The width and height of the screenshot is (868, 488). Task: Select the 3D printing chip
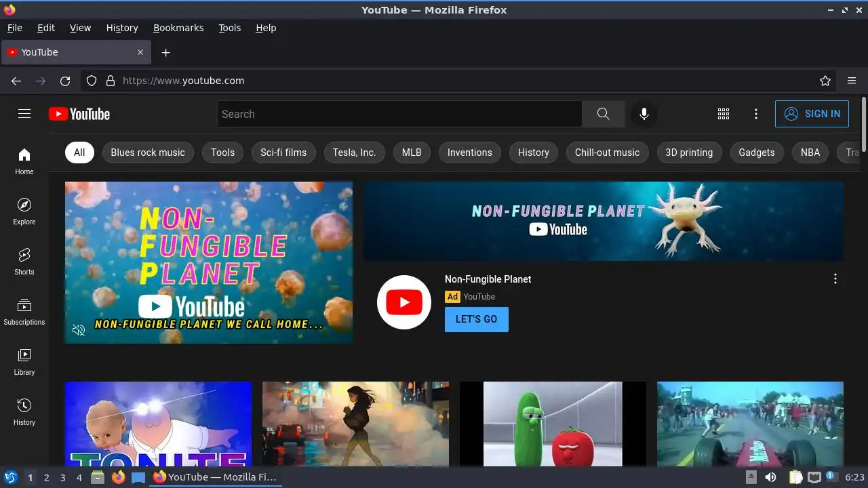(689, 152)
